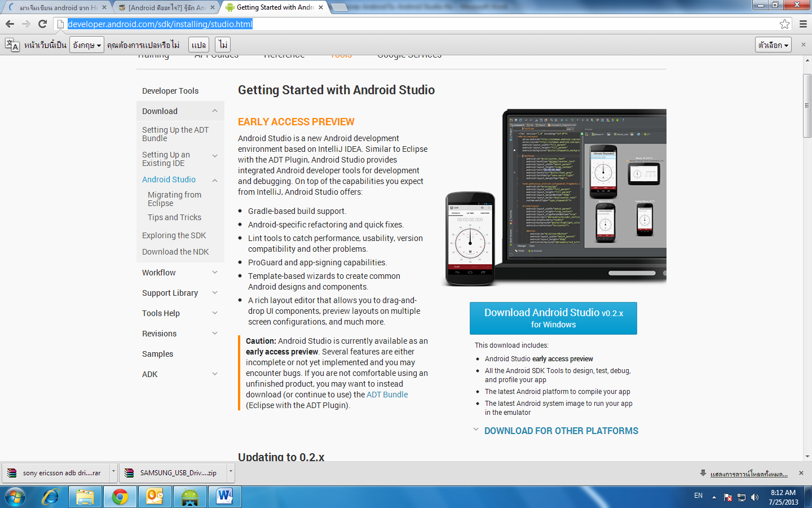Open the Chrome menu icon

click(x=803, y=24)
